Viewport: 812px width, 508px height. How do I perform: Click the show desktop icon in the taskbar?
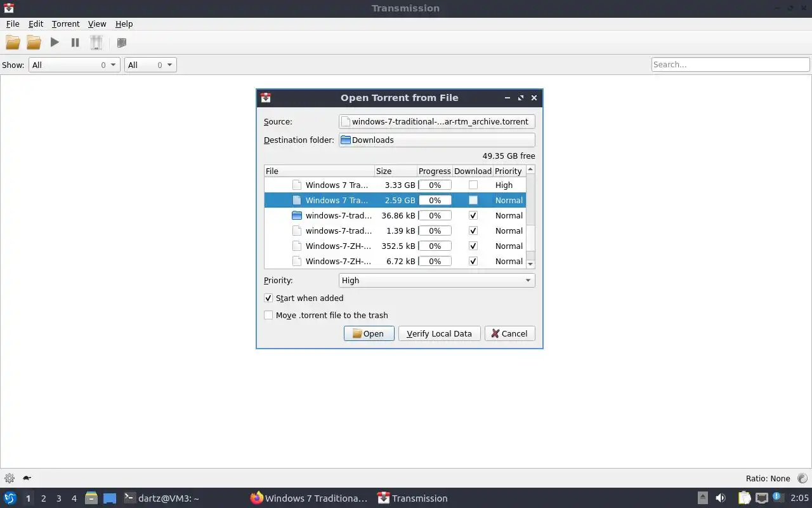(110, 498)
